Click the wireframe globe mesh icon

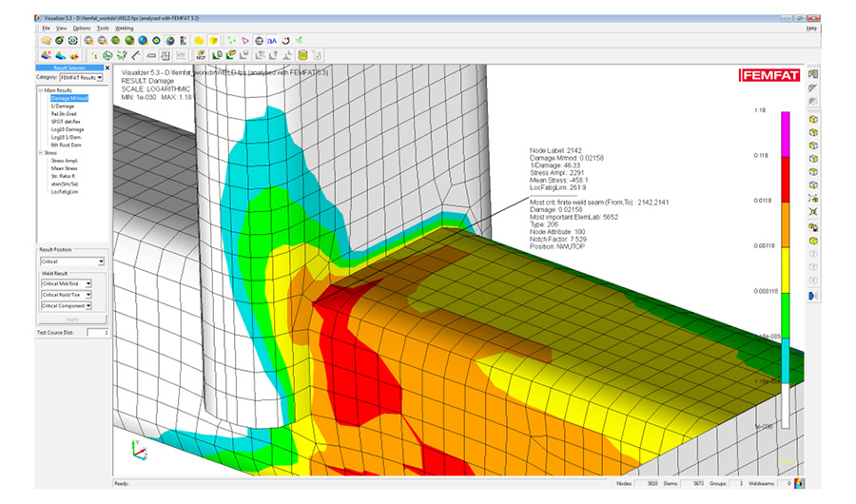[x=259, y=40]
